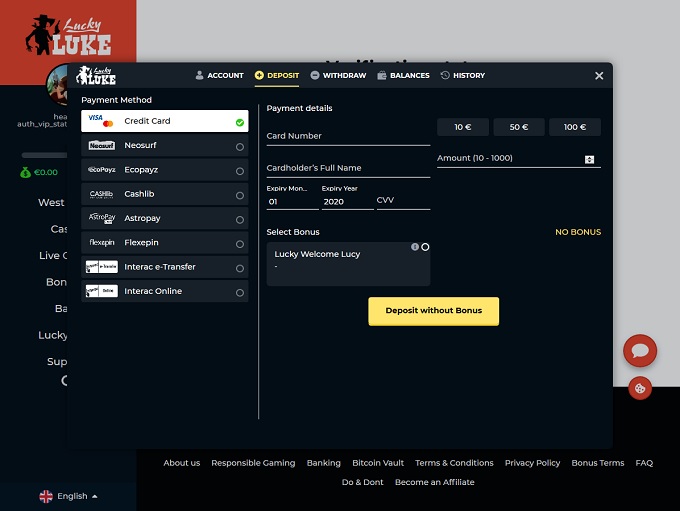Click the Lucky Luke logo in modal header
Viewport: 680px width, 511px height.
pyautogui.click(x=97, y=75)
